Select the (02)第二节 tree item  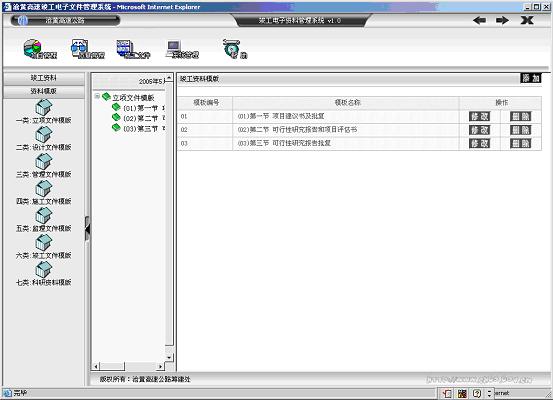140,118
